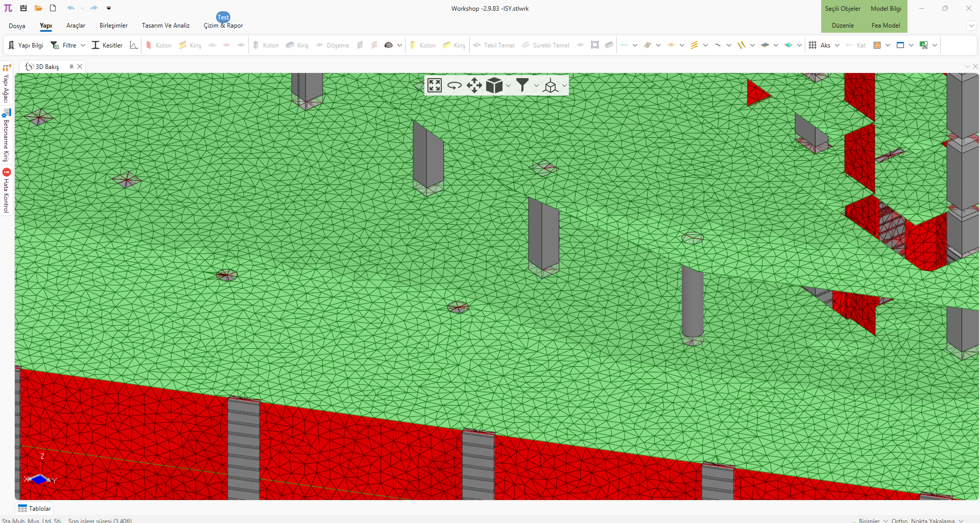980x523 pixels.
Task: Click the solid cube view icon
Action: 494,85
